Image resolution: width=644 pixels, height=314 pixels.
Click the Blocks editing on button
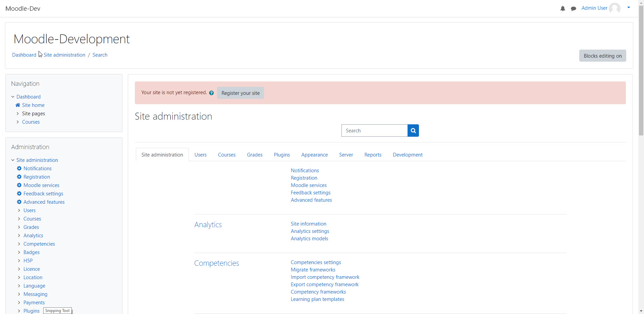602,56
